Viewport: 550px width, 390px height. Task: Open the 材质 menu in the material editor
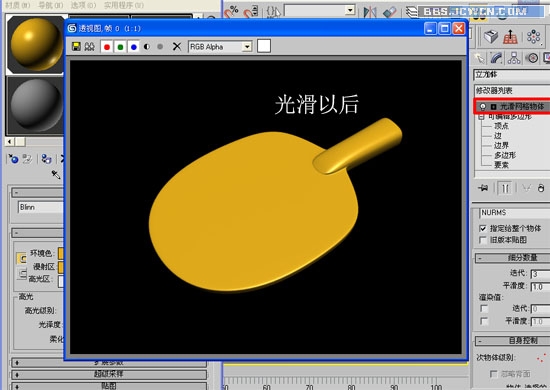coord(18,5)
